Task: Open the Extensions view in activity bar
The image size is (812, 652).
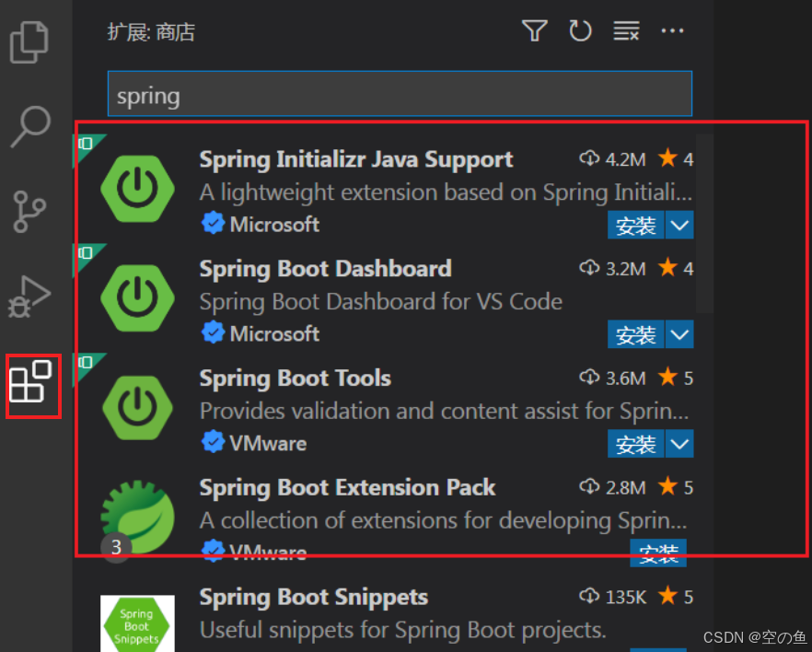Action: [x=30, y=381]
